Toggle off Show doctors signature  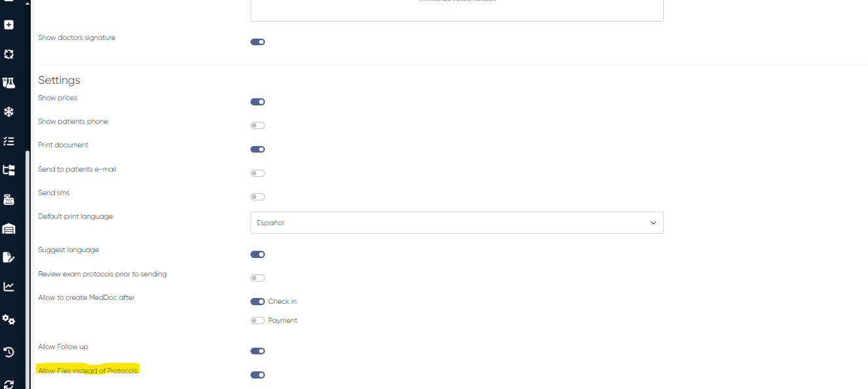(x=258, y=42)
